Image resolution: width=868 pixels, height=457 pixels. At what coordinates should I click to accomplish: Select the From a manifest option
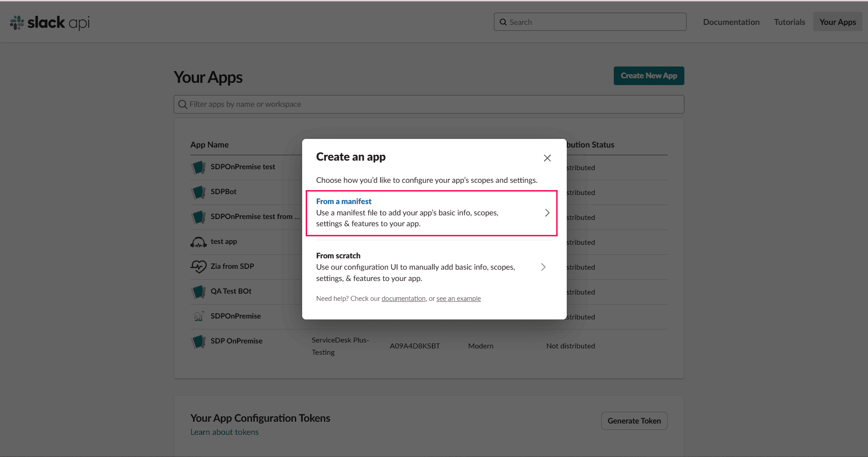click(344, 201)
